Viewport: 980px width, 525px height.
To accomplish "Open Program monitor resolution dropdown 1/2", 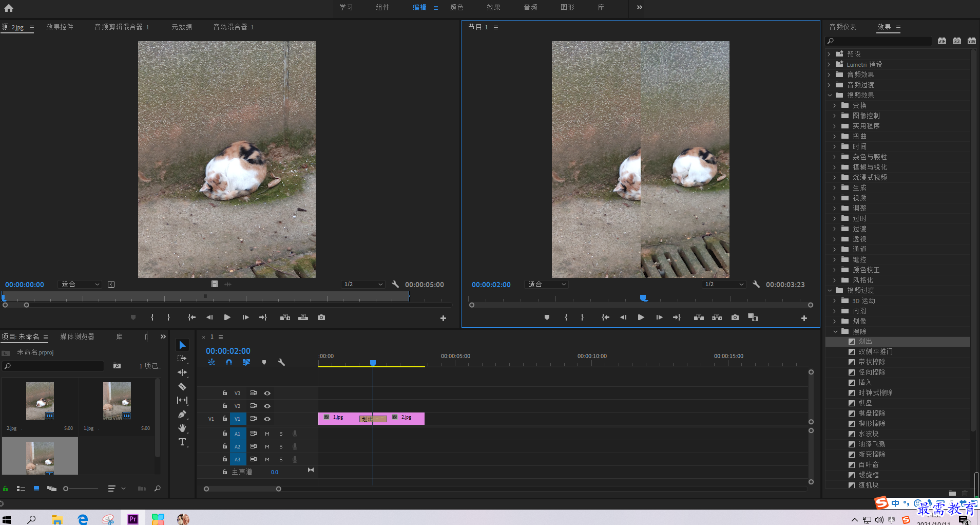I will (724, 284).
